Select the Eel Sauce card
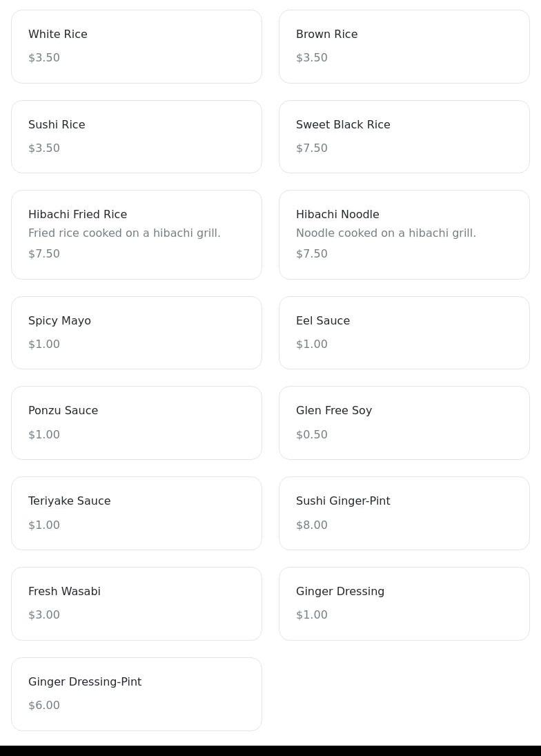Image resolution: width=541 pixels, height=756 pixels. pos(404,333)
